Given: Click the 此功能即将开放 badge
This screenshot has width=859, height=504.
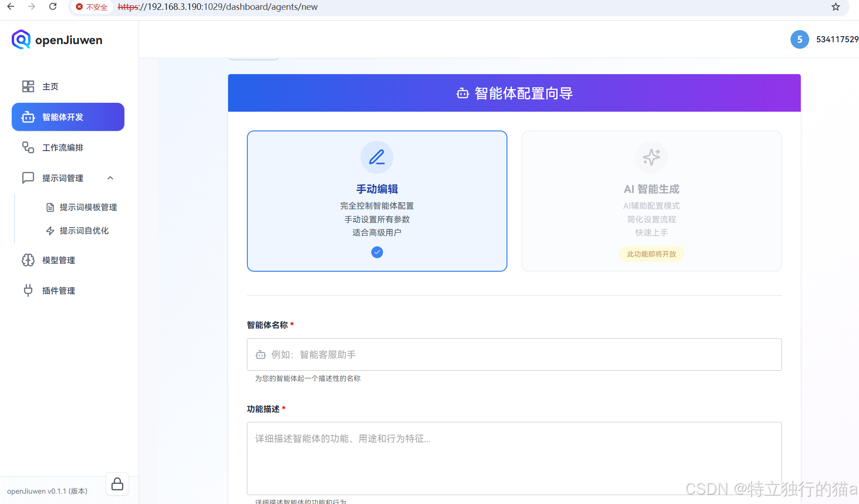Looking at the screenshot, I should [651, 253].
